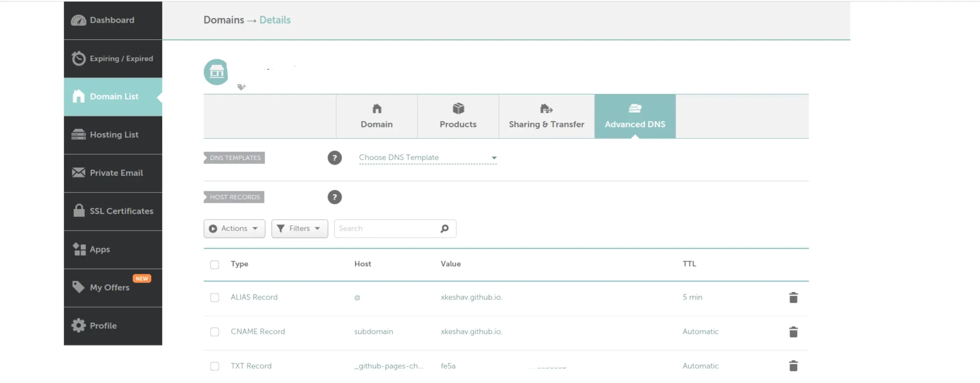Go to Hosting List
This screenshot has width=980, height=383.
click(113, 135)
